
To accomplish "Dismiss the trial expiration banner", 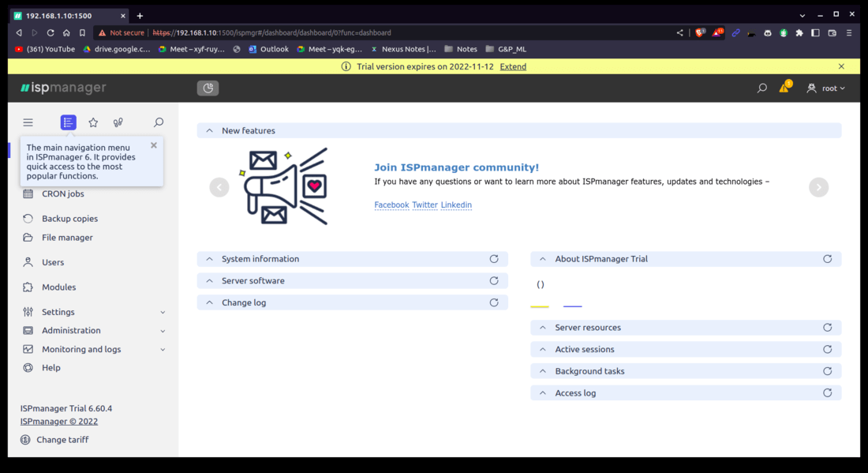I will point(841,66).
